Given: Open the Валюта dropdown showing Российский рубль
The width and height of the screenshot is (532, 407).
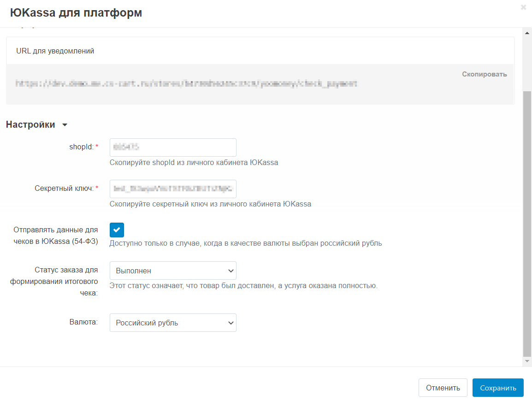Looking at the screenshot, I should [x=173, y=323].
